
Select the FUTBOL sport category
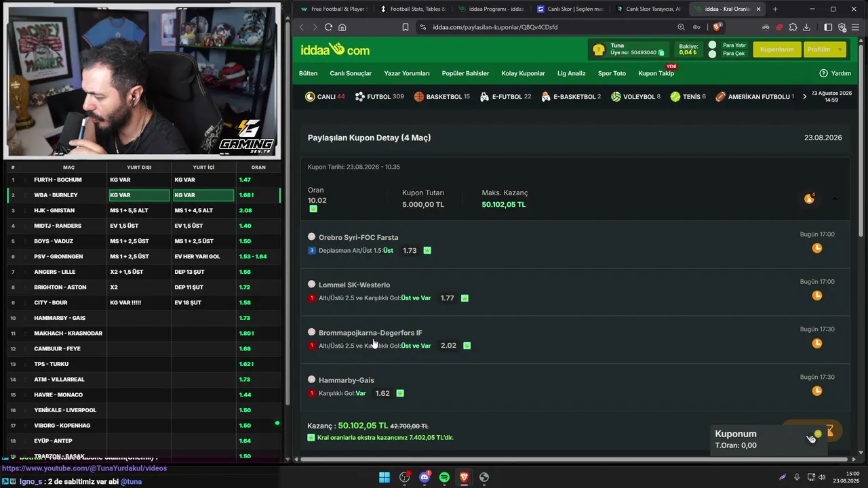379,97
